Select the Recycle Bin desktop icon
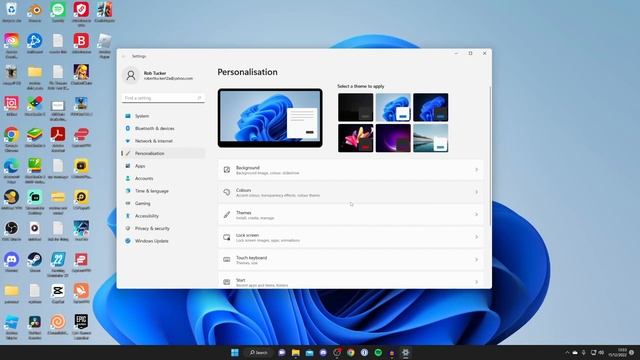This screenshot has width=640, height=360. pyautogui.click(x=11, y=12)
